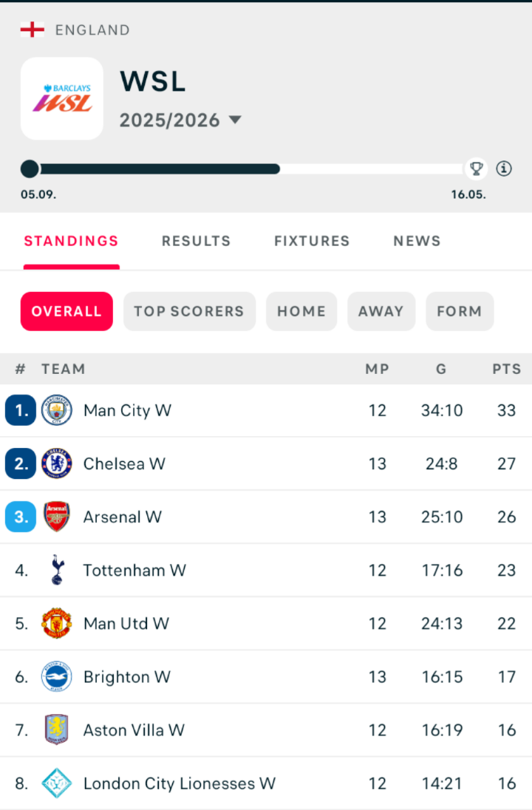Viewport: 532px width, 810px height.
Task: Go to the News tab
Action: pos(417,241)
